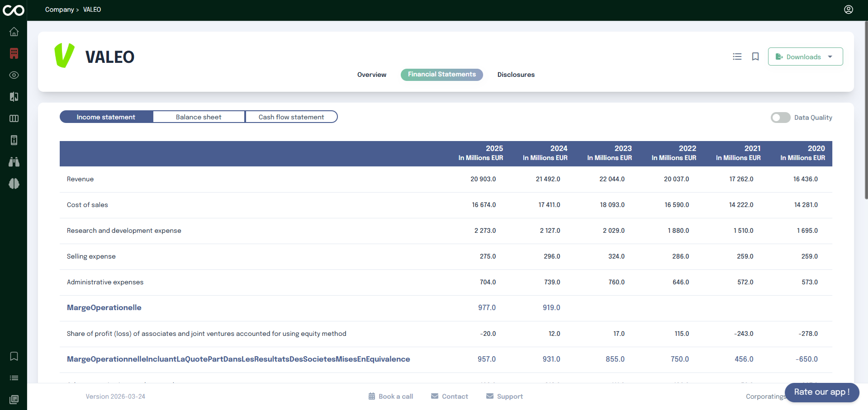Select the Cash flow statement option
The width and height of the screenshot is (868, 410).
pos(291,117)
